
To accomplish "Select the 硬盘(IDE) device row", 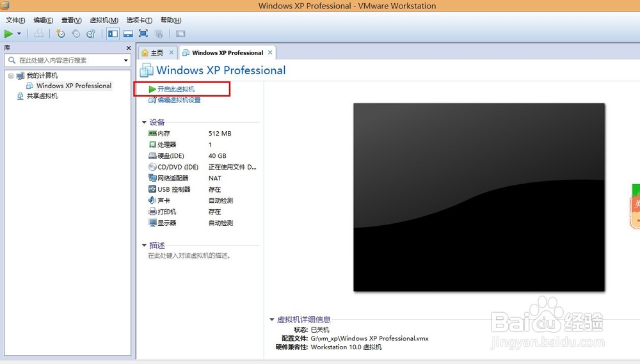I will pyautogui.click(x=202, y=156).
